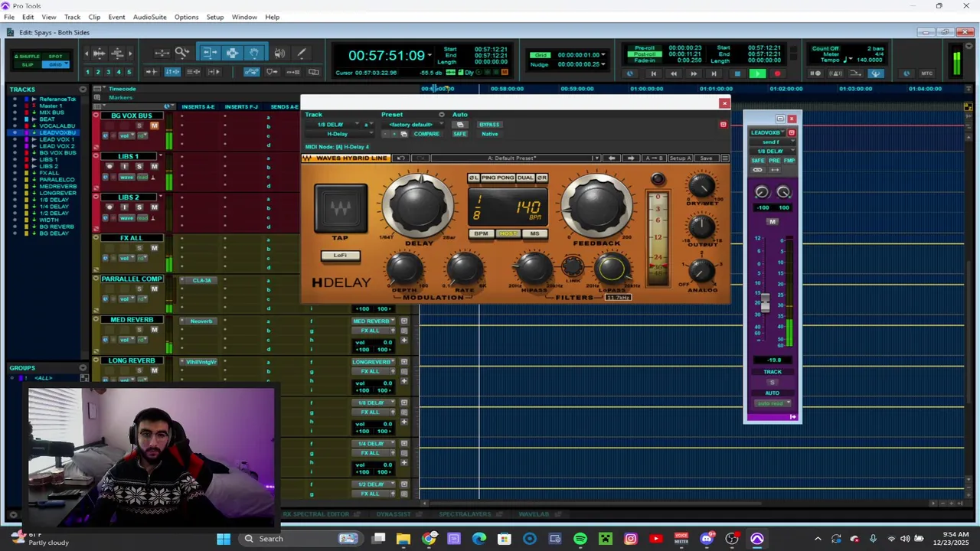Click Return to Zero transport button
Image resolution: width=980 pixels, height=551 pixels.
(653, 73)
